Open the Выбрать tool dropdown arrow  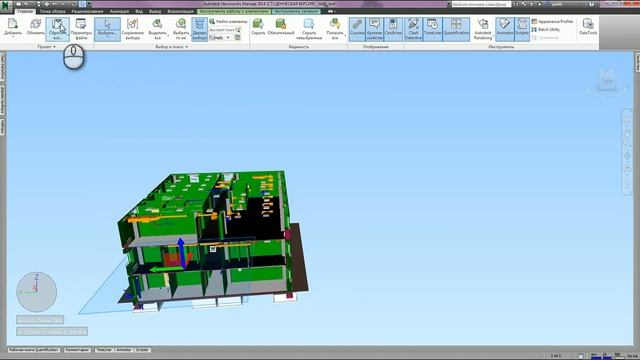[107, 37]
